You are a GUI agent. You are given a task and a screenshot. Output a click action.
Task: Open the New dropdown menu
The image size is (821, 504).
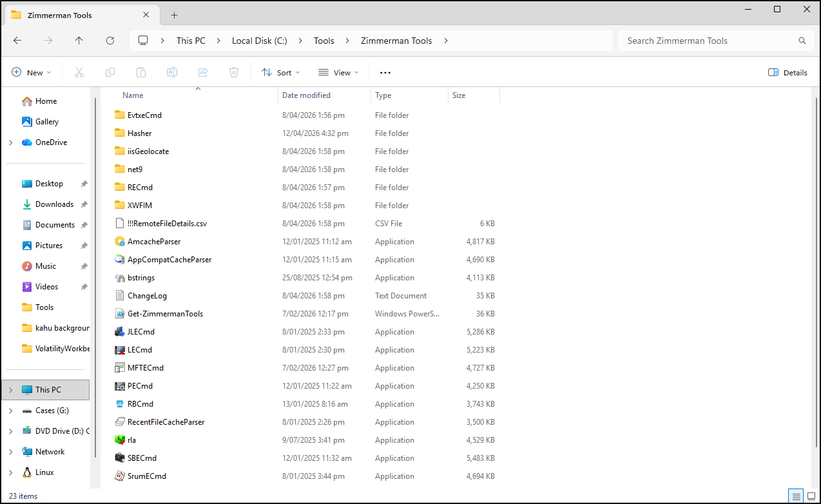tap(32, 73)
